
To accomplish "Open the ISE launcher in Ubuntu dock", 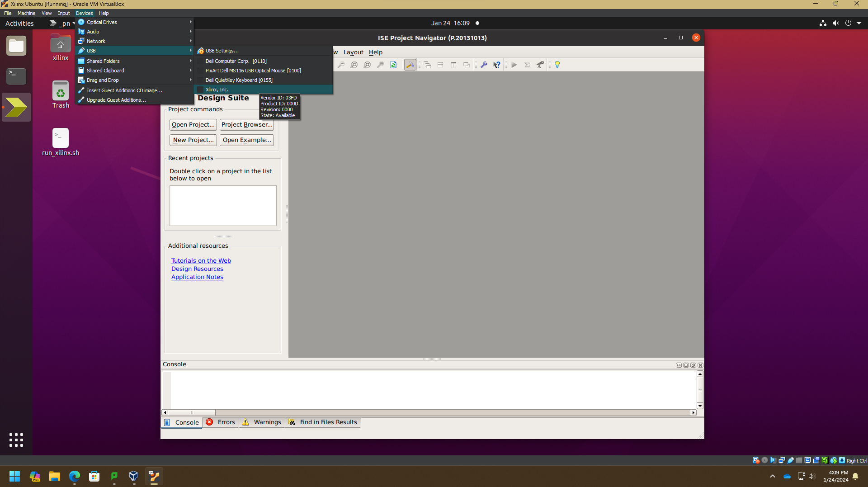I will 16,107.
